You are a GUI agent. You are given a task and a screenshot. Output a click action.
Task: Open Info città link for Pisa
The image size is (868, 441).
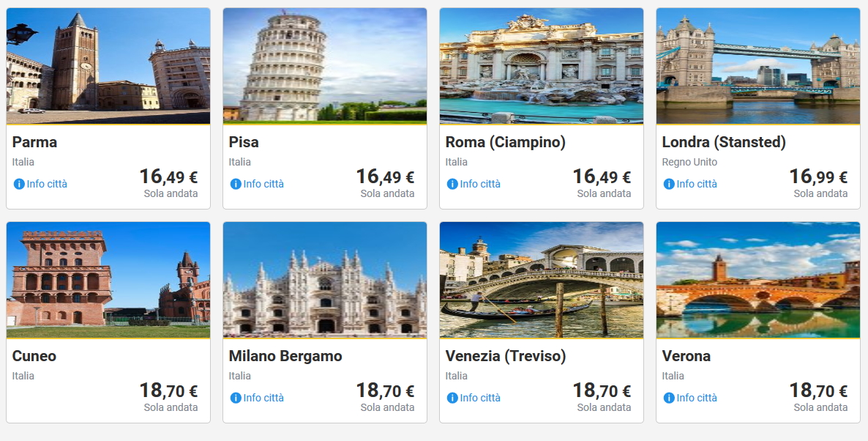pyautogui.click(x=263, y=184)
